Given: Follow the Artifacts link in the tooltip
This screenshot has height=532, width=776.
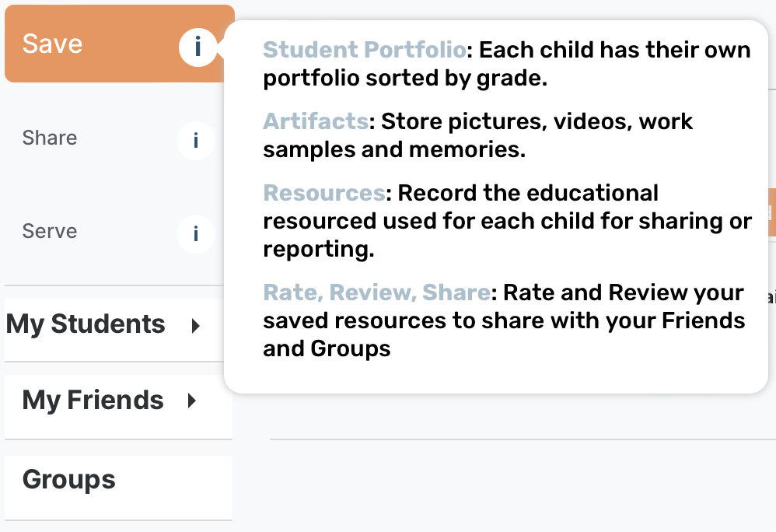Looking at the screenshot, I should click(x=315, y=121).
